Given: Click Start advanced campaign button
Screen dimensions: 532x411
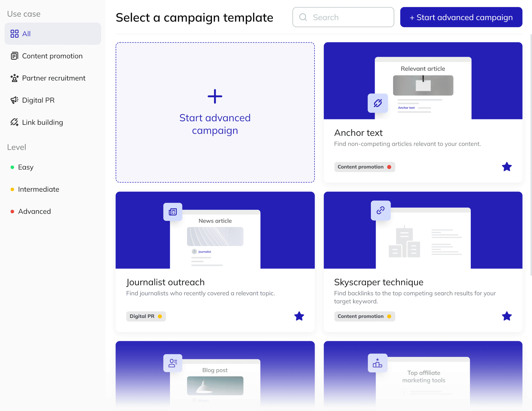Looking at the screenshot, I should (x=460, y=17).
